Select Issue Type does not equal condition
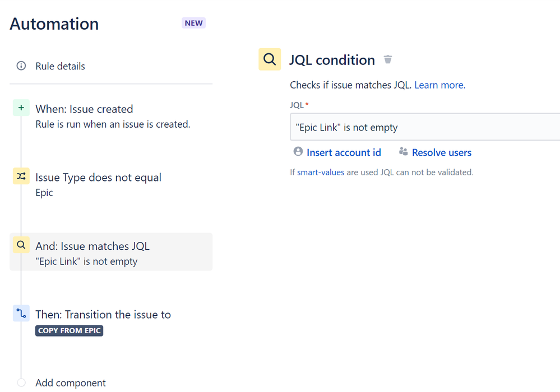Viewport: 560px width, 392px height. [98, 178]
